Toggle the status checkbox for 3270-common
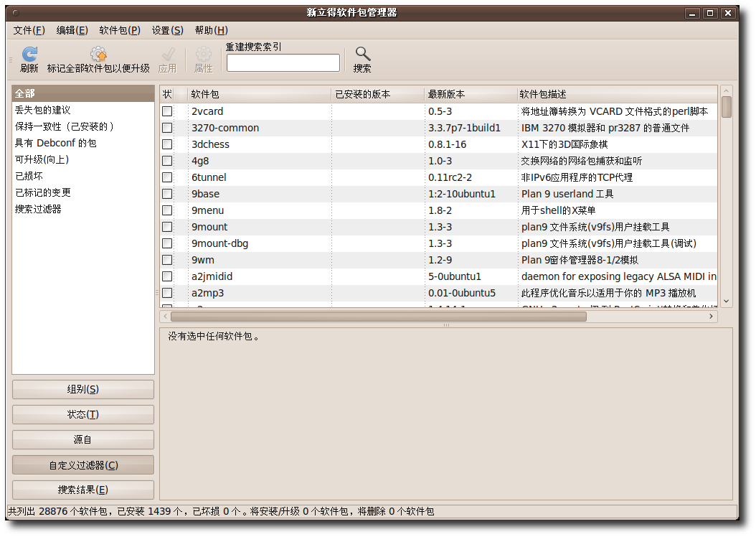Screen dimensions: 756x537 coord(167,128)
